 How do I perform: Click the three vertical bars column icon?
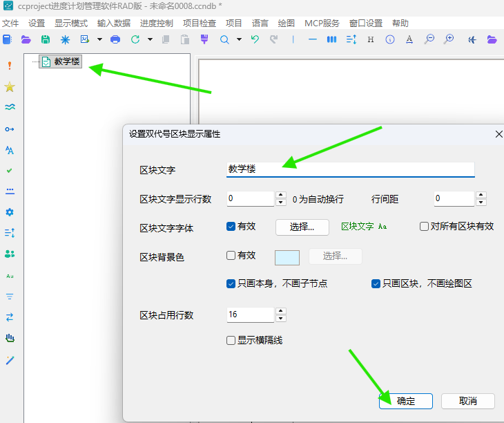click(x=331, y=39)
